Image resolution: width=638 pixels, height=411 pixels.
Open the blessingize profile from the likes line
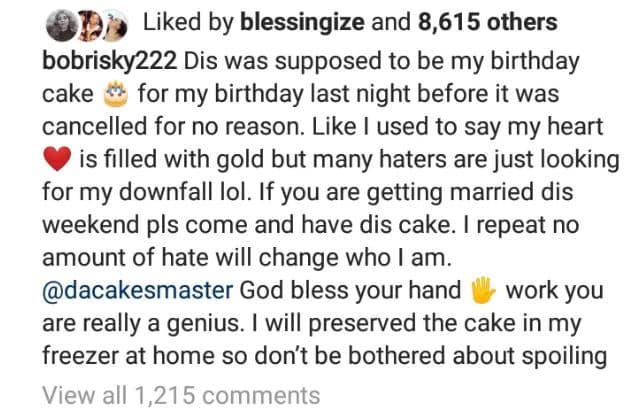[x=292, y=22]
